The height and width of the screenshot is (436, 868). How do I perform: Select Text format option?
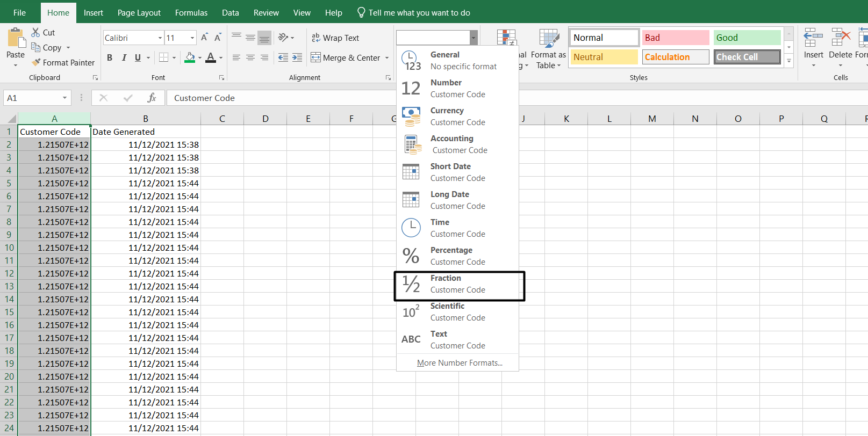[x=457, y=339]
